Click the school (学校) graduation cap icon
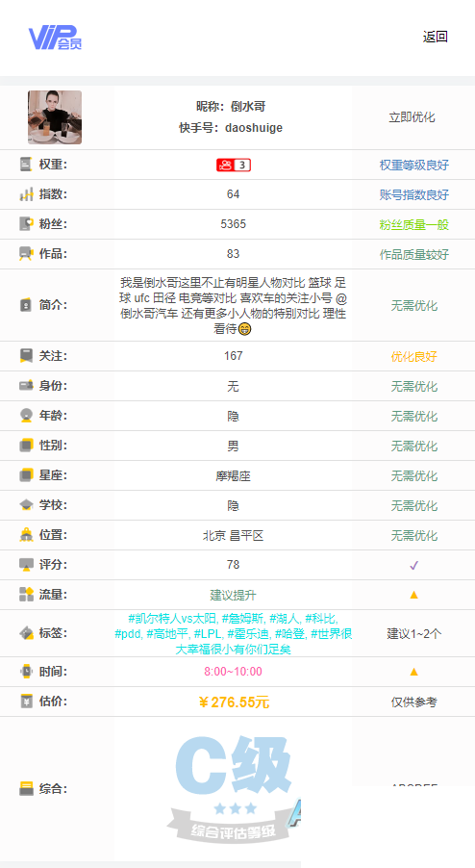 26,505
